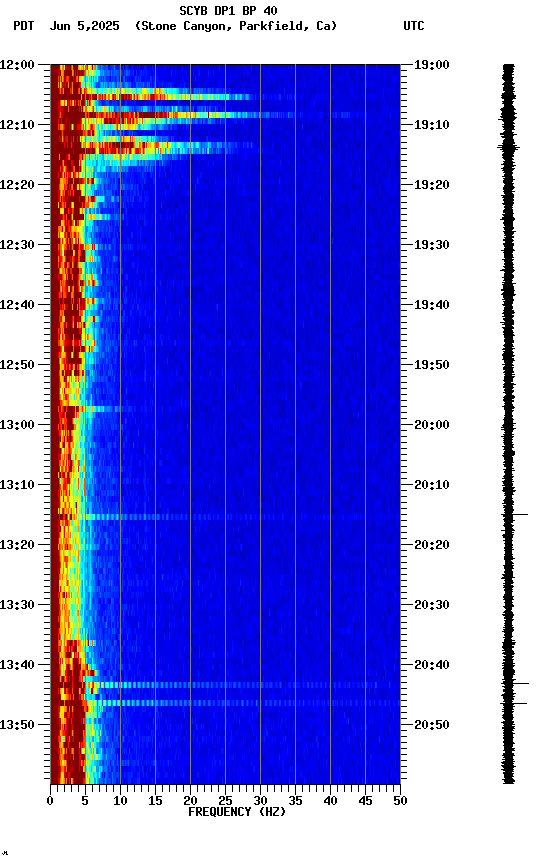Image resolution: width=552 pixels, height=864 pixels.
Task: Select the 13:30 PDT time label
Action: (x=17, y=605)
